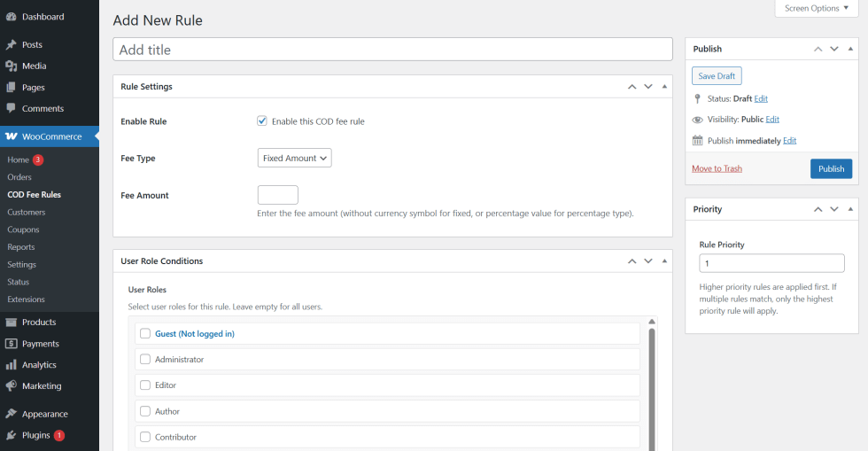
Task: Open the Fee Type dropdown
Action: click(x=294, y=159)
